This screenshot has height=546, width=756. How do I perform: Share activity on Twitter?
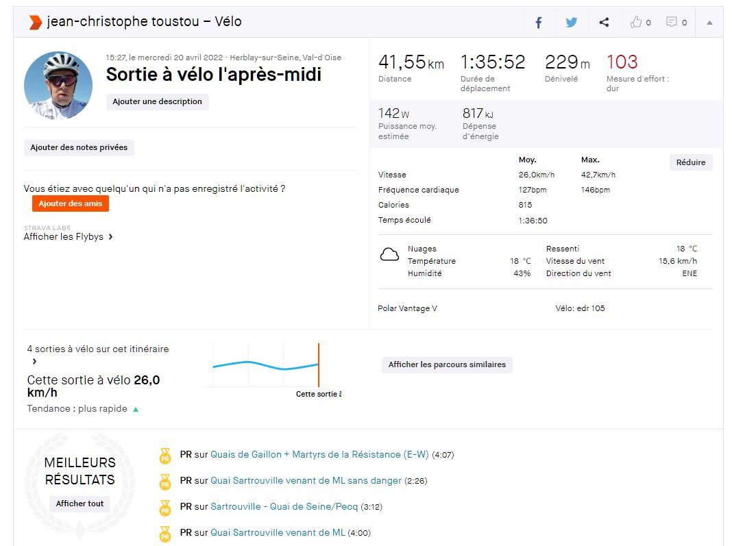(571, 23)
